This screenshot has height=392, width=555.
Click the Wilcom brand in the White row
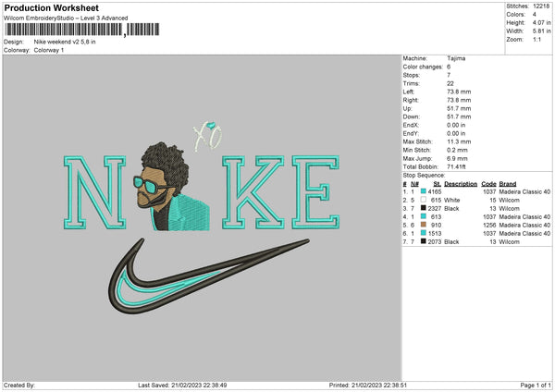510,201
